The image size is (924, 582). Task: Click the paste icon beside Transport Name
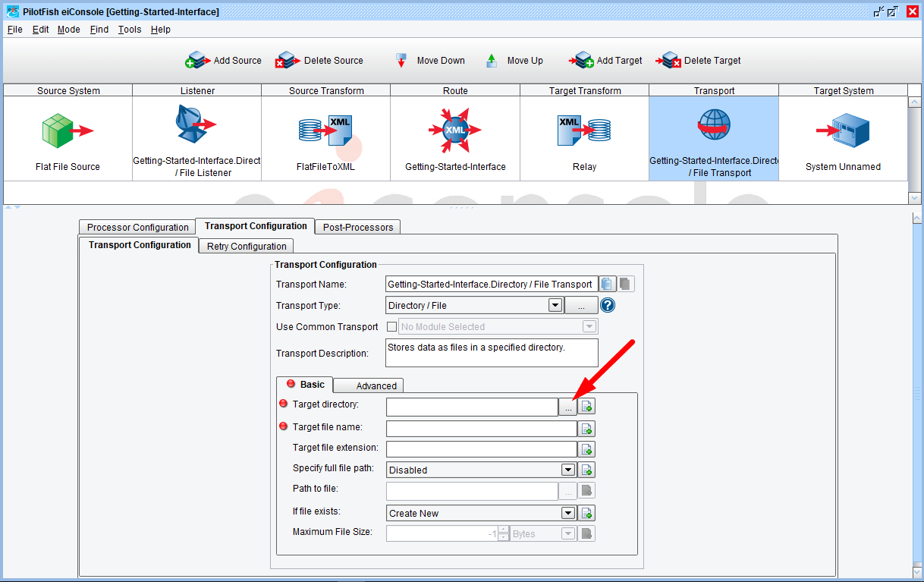626,285
